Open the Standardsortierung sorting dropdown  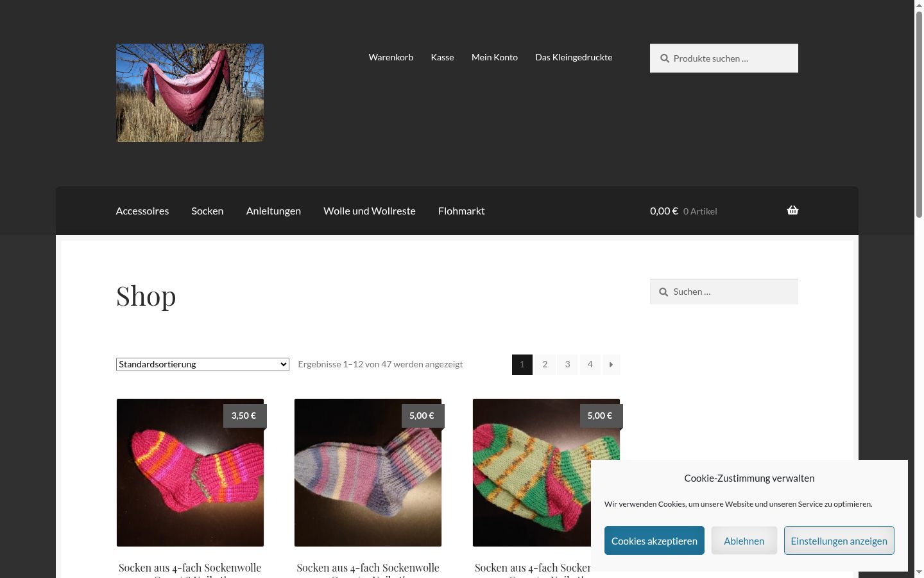tap(203, 365)
